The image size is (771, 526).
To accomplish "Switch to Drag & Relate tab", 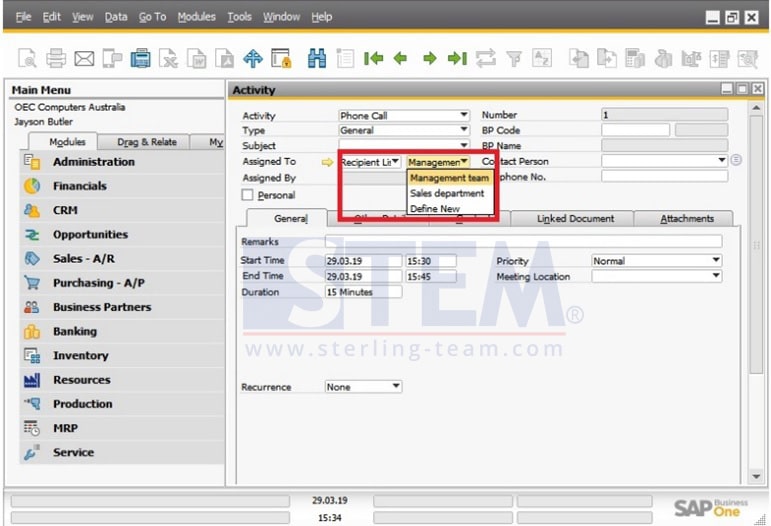I will (146, 142).
